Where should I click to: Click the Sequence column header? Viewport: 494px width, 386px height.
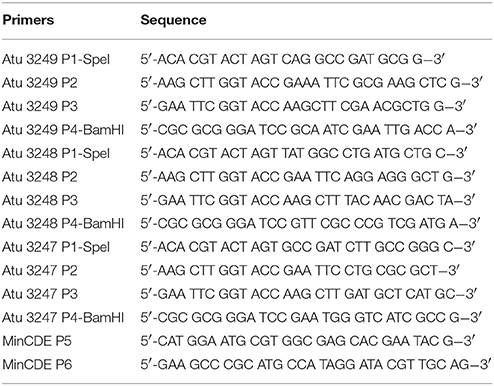pyautogui.click(x=173, y=20)
